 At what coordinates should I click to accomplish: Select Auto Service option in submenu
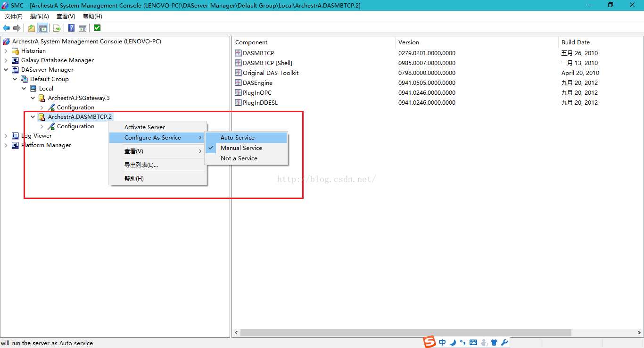click(246, 138)
